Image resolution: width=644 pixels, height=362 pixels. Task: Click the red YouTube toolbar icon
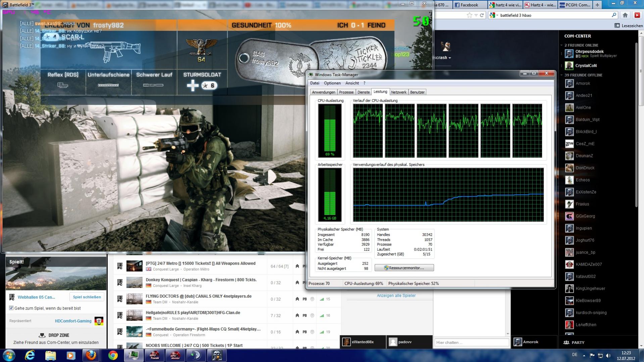click(x=637, y=15)
